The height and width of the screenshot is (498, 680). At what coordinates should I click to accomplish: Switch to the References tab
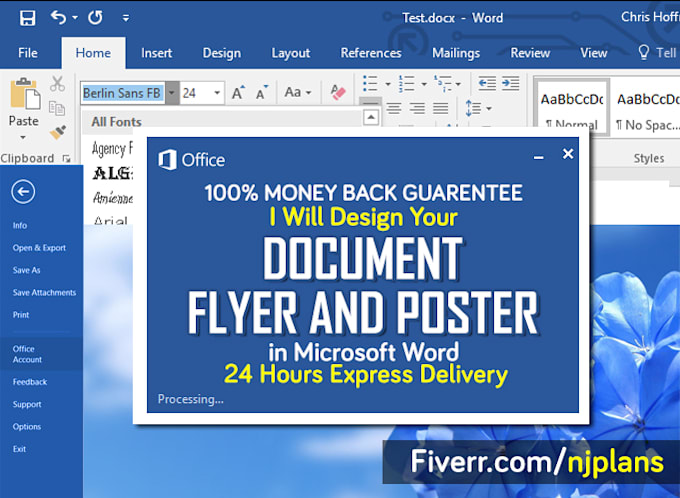click(x=371, y=53)
